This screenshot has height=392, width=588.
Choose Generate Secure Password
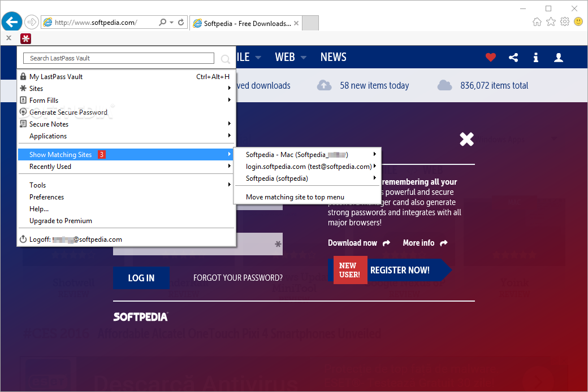point(127,112)
